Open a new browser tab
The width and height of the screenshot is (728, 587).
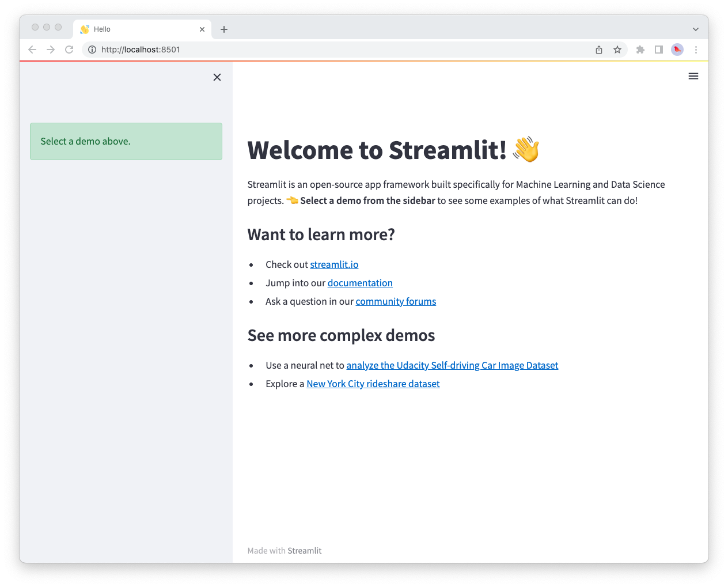pyautogui.click(x=224, y=29)
